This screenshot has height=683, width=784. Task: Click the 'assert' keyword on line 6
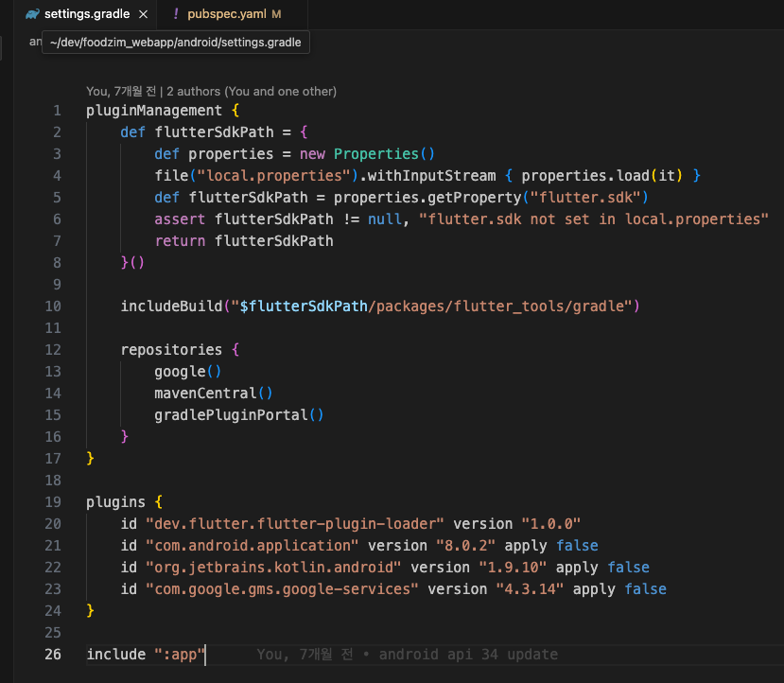(180, 219)
